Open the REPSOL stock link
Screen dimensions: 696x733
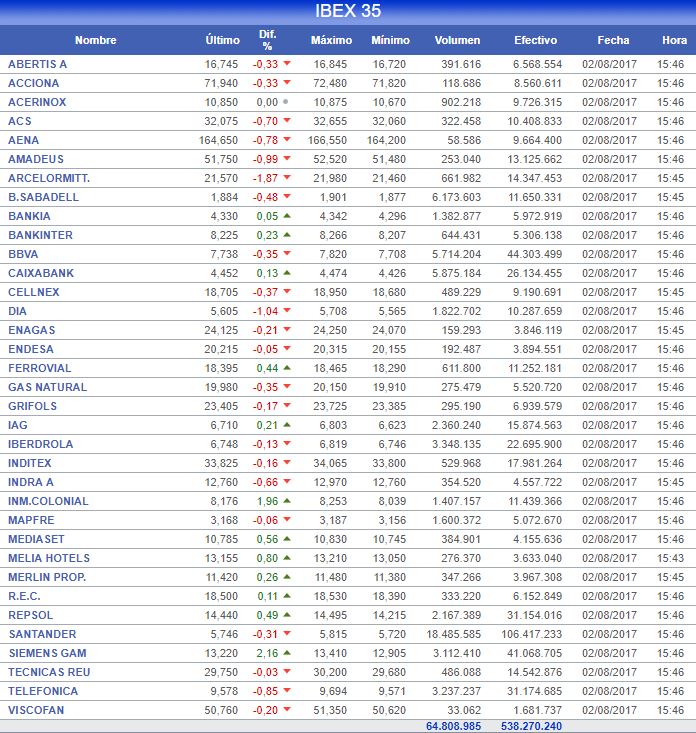pyautogui.click(x=30, y=615)
